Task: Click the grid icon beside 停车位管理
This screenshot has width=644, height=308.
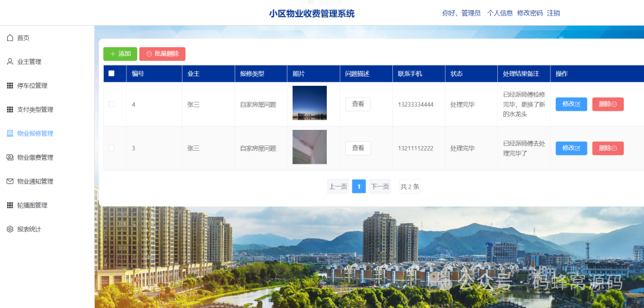Action: 10,86
